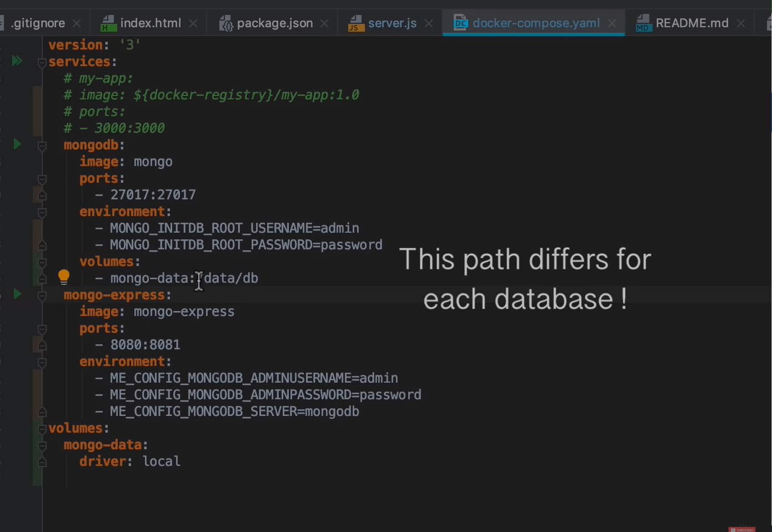Click the README.md markdown file icon
This screenshot has width=772, height=532.
coord(644,23)
